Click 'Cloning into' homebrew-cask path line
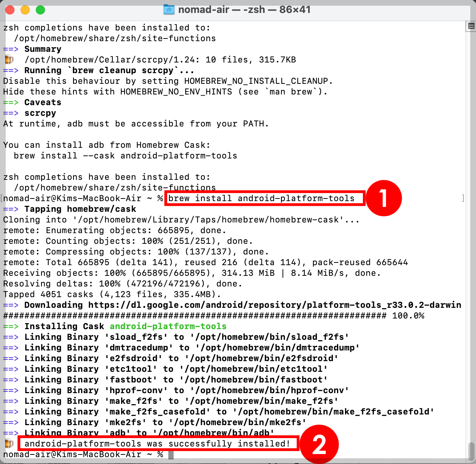The image size is (476, 464). tap(181, 220)
